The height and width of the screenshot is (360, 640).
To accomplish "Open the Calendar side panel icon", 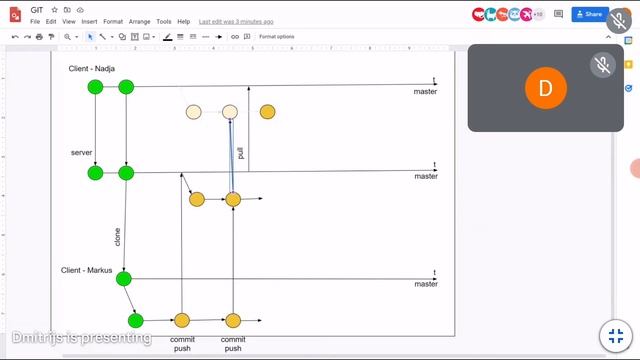I will [x=629, y=40].
